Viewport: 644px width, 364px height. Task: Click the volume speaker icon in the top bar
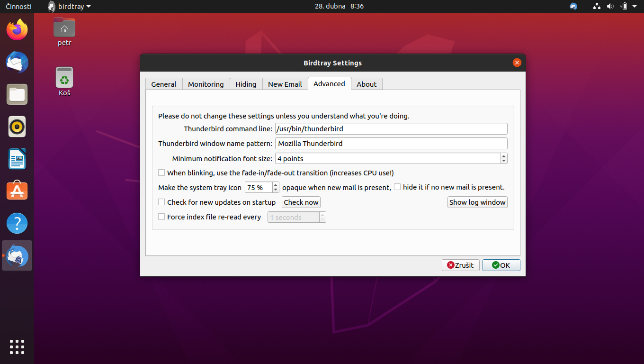610,6
